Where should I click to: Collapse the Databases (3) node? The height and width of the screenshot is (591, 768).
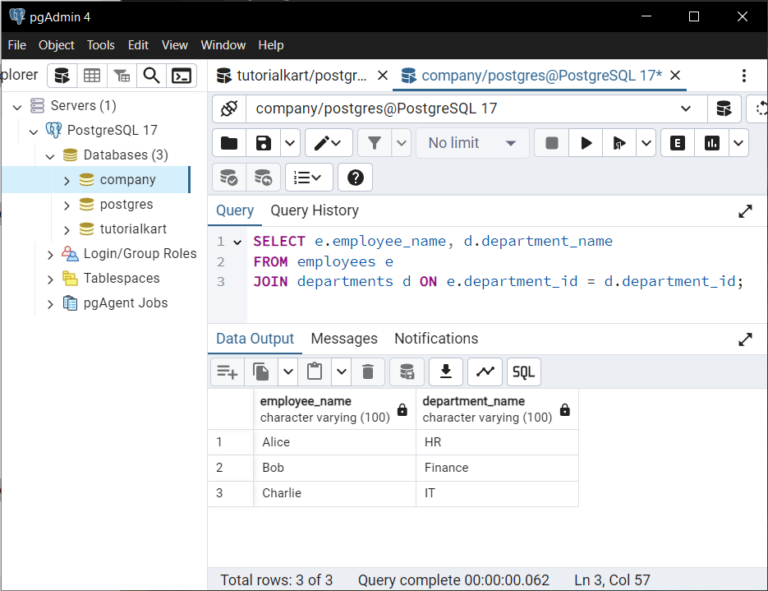pos(50,156)
